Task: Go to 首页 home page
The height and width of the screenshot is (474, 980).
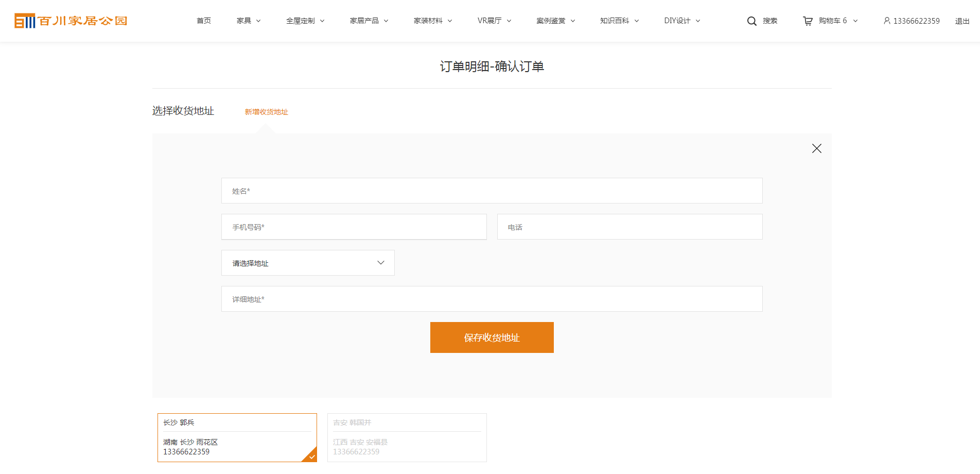Action: point(204,21)
